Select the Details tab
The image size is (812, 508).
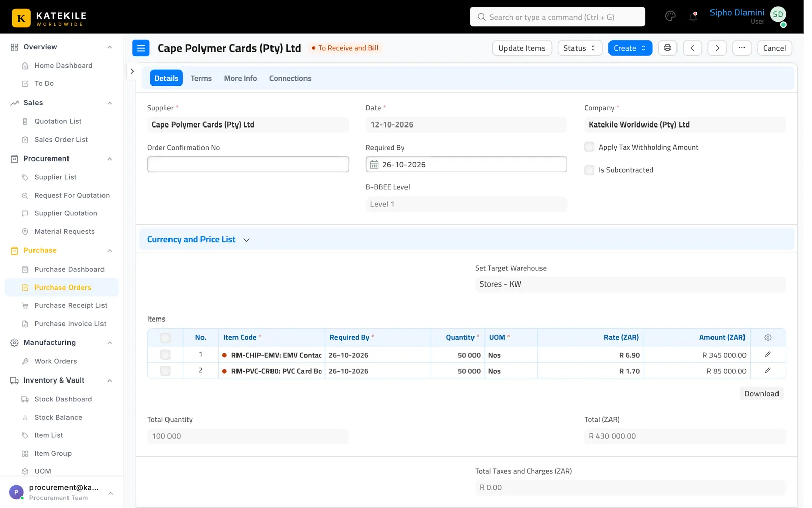coord(166,78)
